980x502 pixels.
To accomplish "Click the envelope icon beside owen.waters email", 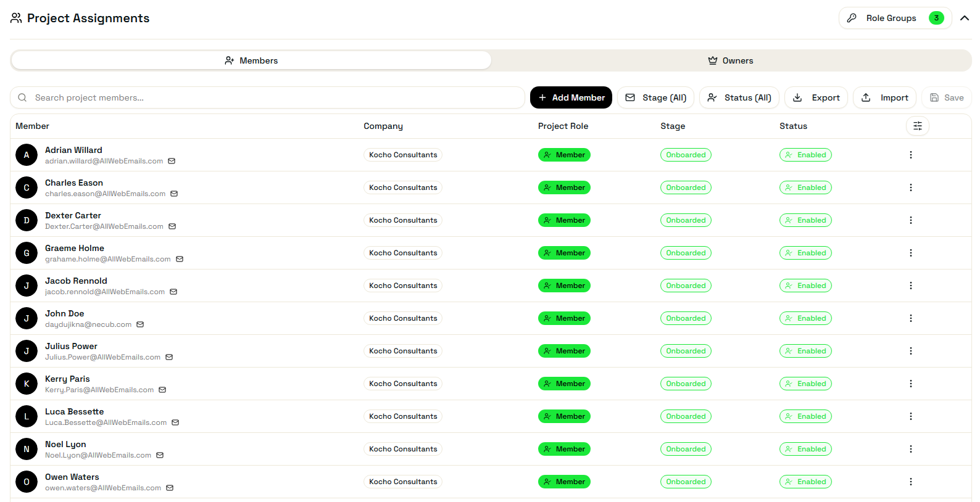I will (x=170, y=488).
